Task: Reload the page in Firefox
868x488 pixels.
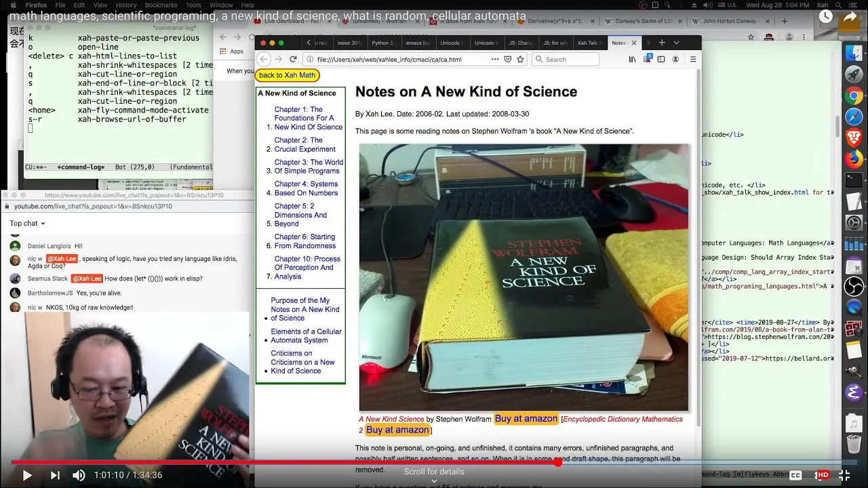Action: pyautogui.click(x=293, y=59)
